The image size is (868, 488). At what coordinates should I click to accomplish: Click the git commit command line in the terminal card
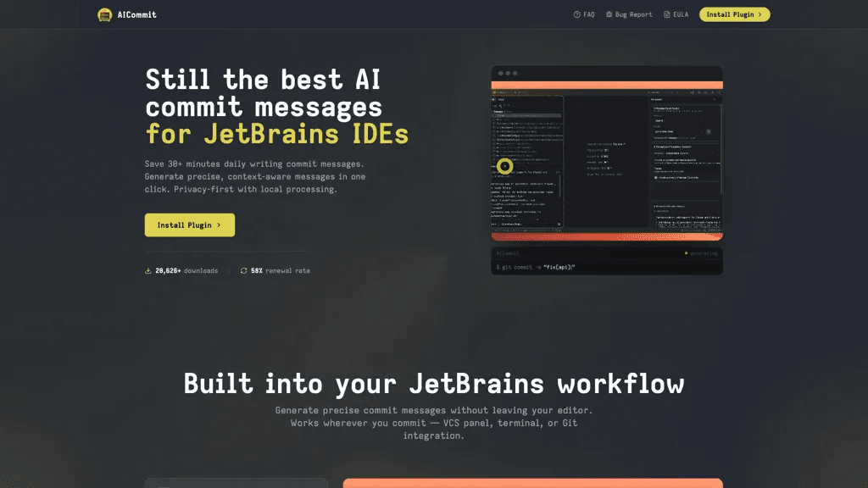(536, 267)
